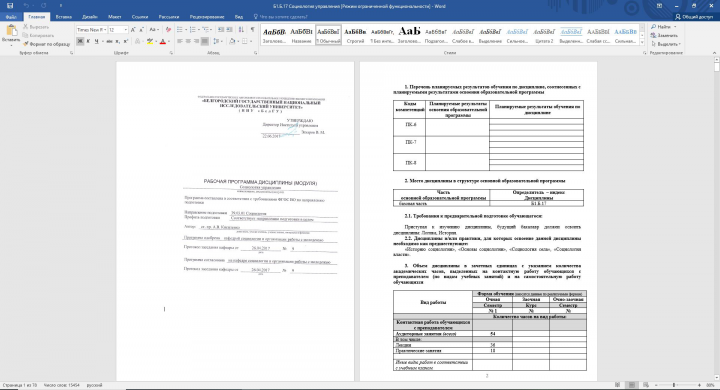Activate the Формат по образцу painter
The image size is (720, 390).
tap(46, 44)
